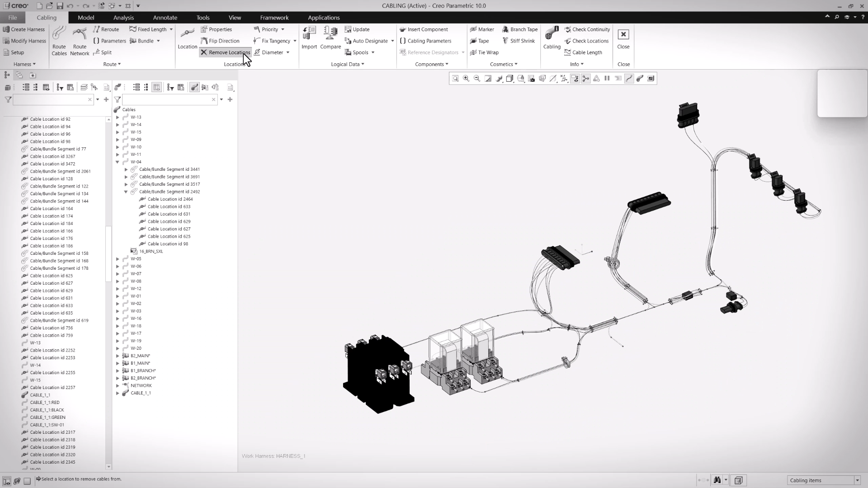Toggle the cable view icon in cable tree toolbar
The height and width of the screenshot is (488, 868).
pos(194,87)
